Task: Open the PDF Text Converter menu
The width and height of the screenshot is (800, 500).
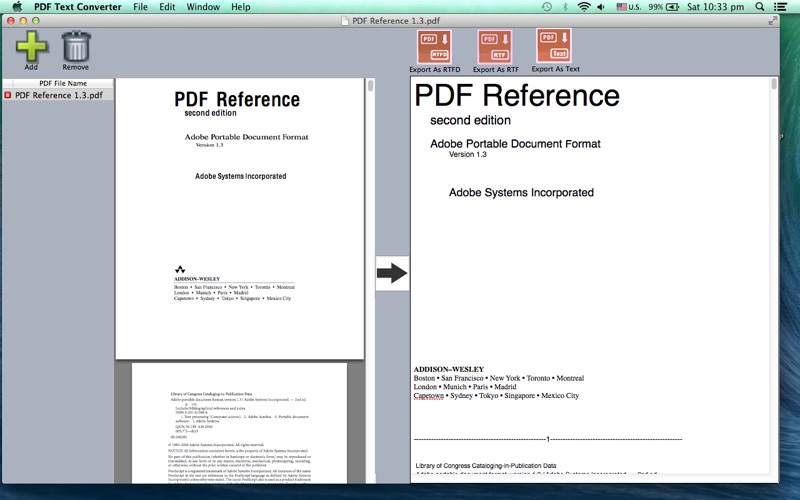Action: coord(78,7)
